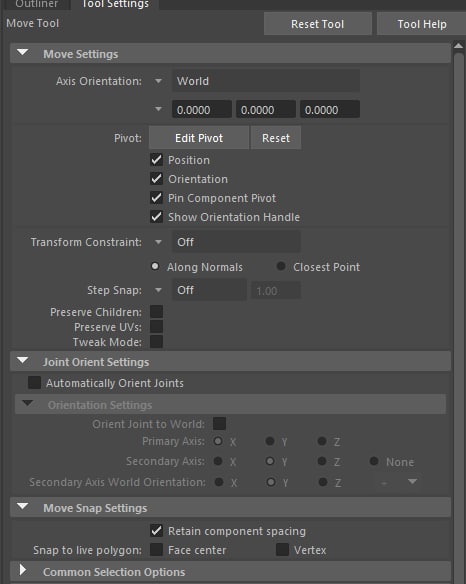
Task: Open the Transform Constraint dropdown arrow
Action: click(x=158, y=242)
